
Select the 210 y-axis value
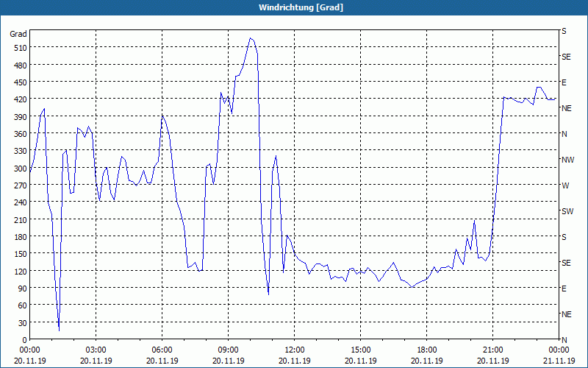point(21,219)
